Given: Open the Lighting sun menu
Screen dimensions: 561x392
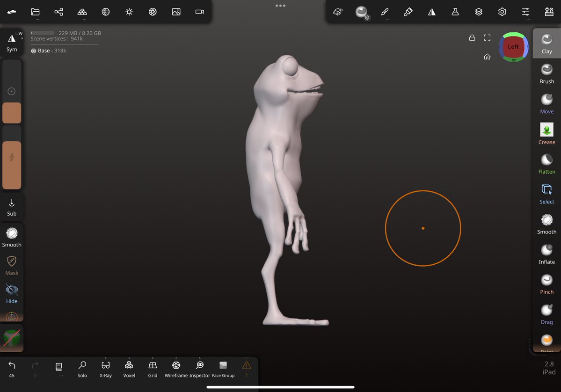Looking at the screenshot, I should [x=129, y=12].
